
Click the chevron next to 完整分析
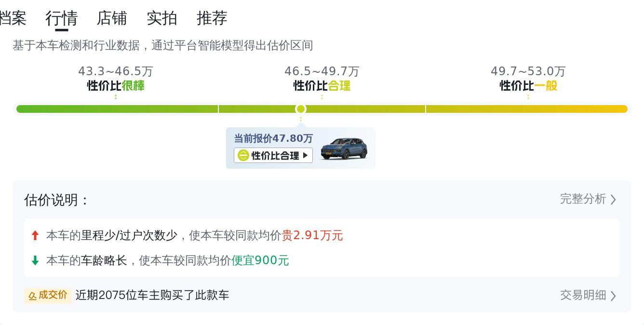click(x=613, y=200)
